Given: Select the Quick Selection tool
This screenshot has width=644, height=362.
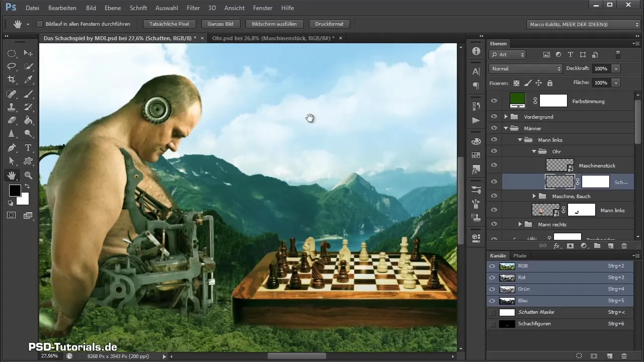Looking at the screenshot, I should 28,66.
